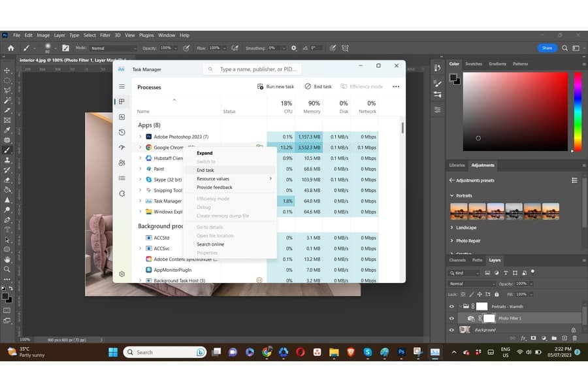This screenshot has width=588, height=392.
Task: Click the Share button in Photoshop
Action: pos(547,48)
